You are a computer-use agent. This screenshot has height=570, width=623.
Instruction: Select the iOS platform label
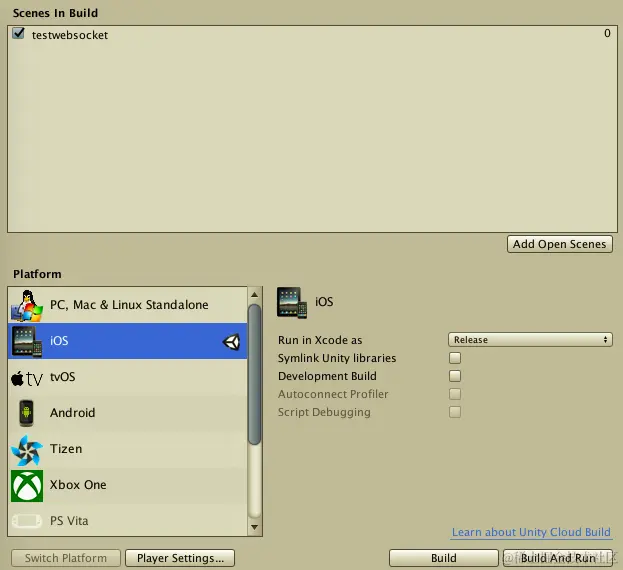tap(59, 341)
